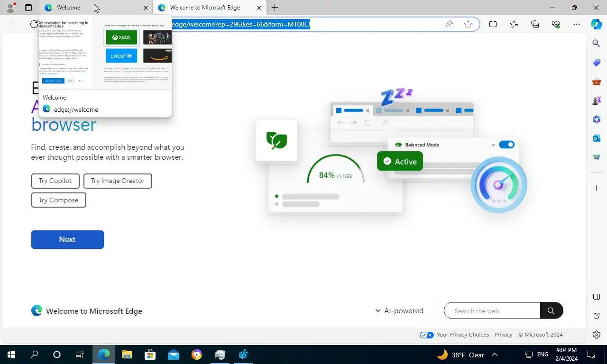Open File Explorer from taskbar
This screenshot has height=364, width=607.
click(127, 355)
